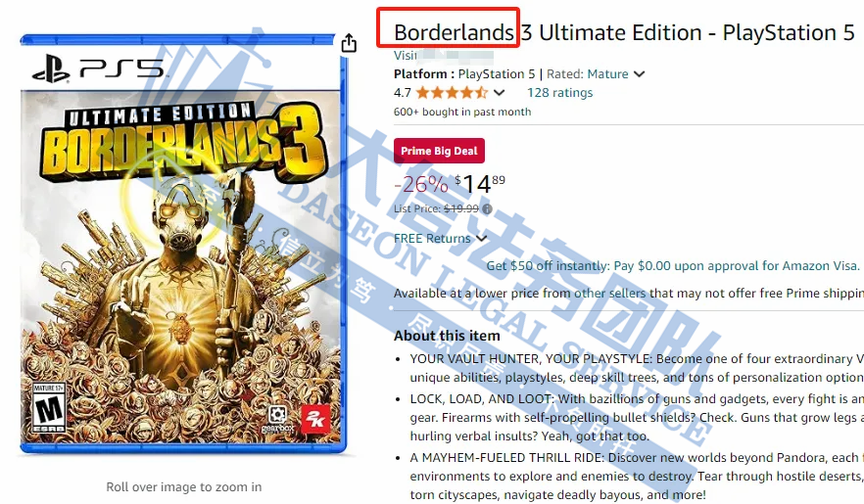Expand the Rated: Mature dropdown chevron

pyautogui.click(x=639, y=74)
